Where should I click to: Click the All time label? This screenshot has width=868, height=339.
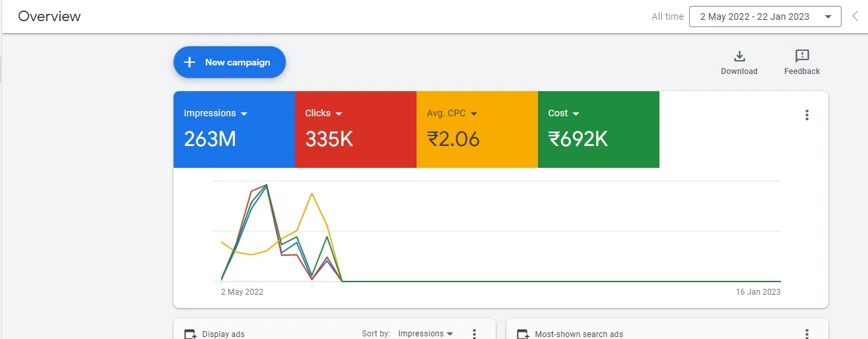667,17
